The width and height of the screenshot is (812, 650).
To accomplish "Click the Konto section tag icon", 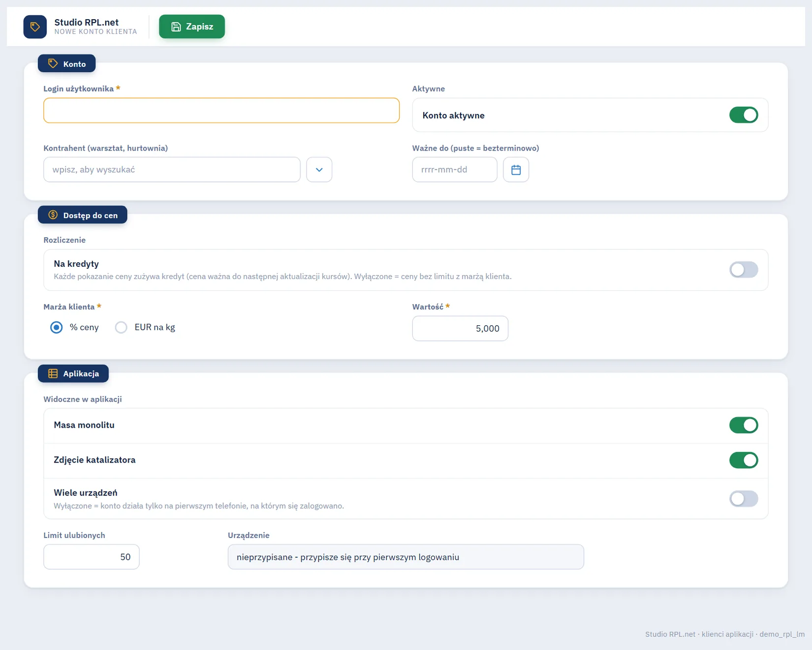I will click(x=53, y=63).
